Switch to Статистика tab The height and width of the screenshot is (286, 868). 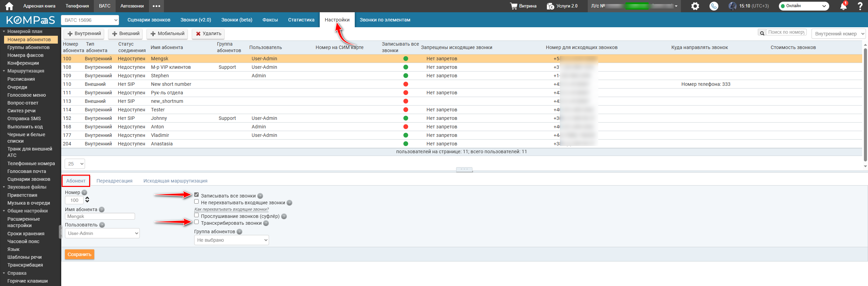tap(301, 20)
